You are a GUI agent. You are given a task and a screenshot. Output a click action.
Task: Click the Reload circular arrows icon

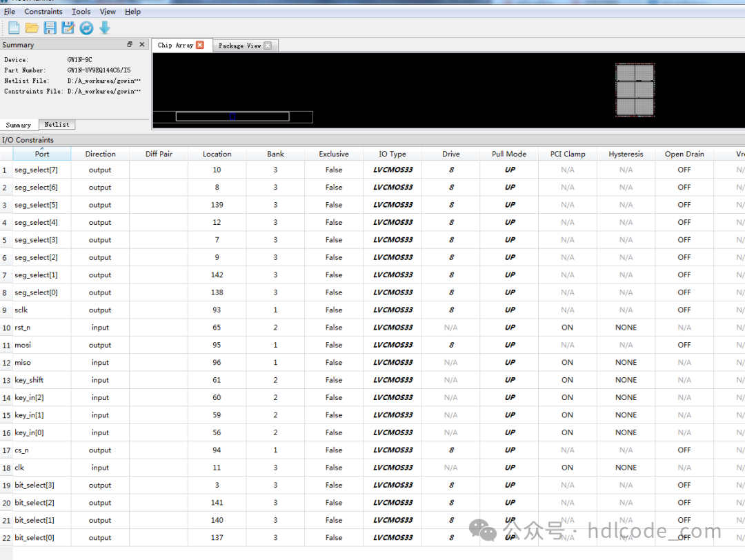86,28
